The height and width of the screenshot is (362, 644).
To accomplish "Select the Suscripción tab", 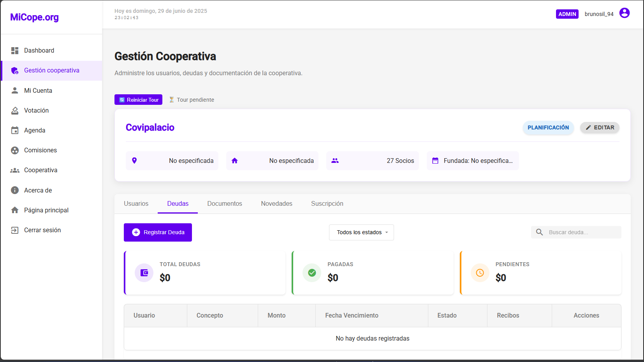I will (327, 204).
